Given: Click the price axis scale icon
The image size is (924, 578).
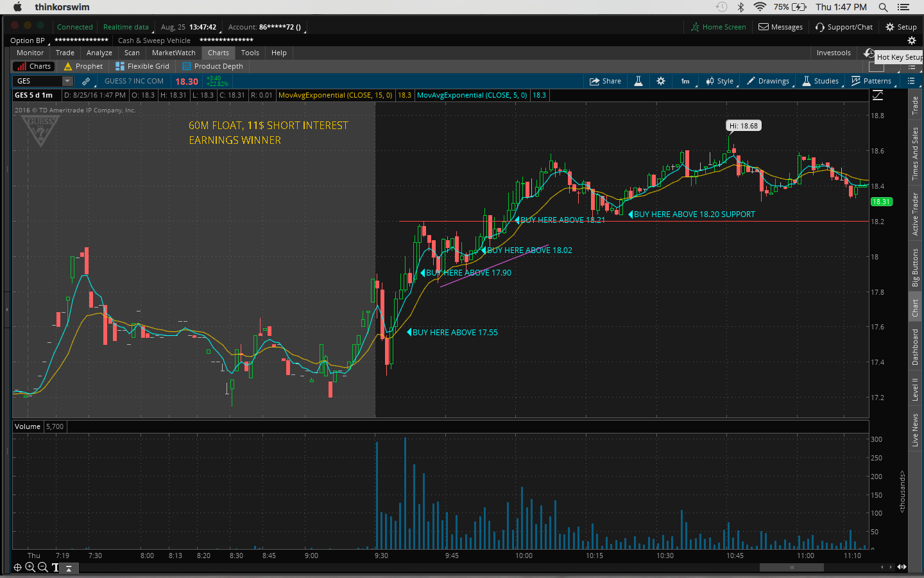Looking at the screenshot, I should 878,95.
